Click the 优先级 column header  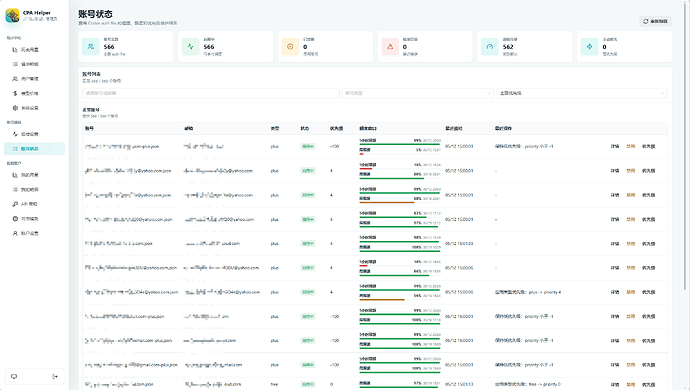336,129
